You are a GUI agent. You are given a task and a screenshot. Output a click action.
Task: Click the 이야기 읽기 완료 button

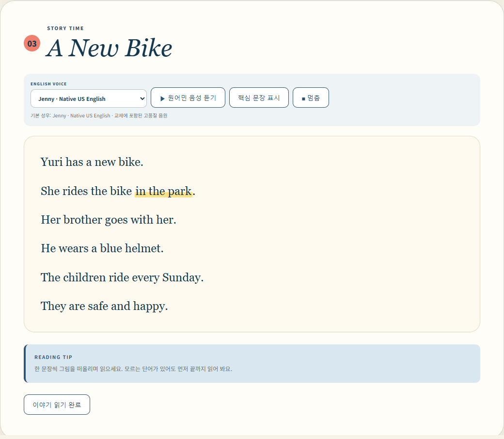pos(57,405)
